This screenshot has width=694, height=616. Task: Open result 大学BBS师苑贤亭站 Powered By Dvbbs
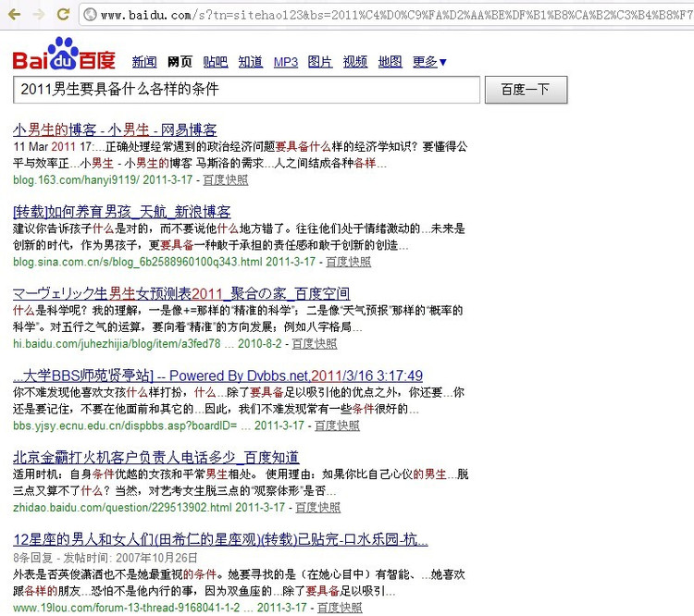(217, 376)
